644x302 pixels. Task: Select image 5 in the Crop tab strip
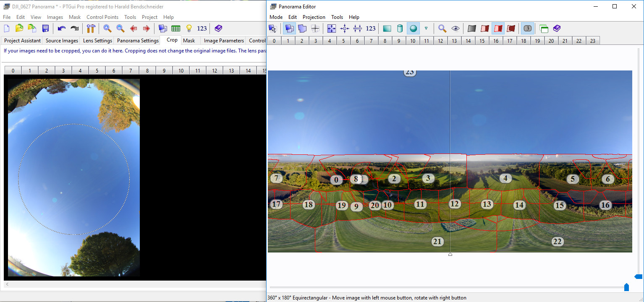click(97, 70)
